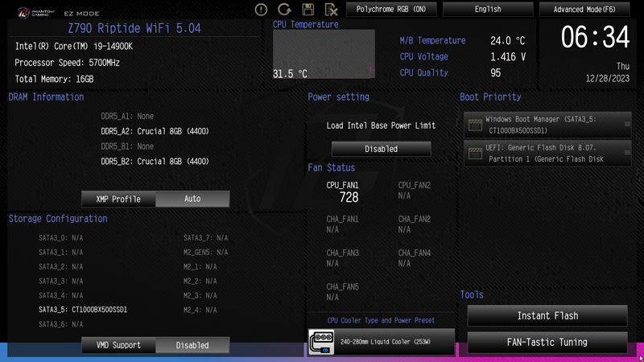
Task: Click the M2_4: N/A entry
Action: pyautogui.click(x=200, y=310)
